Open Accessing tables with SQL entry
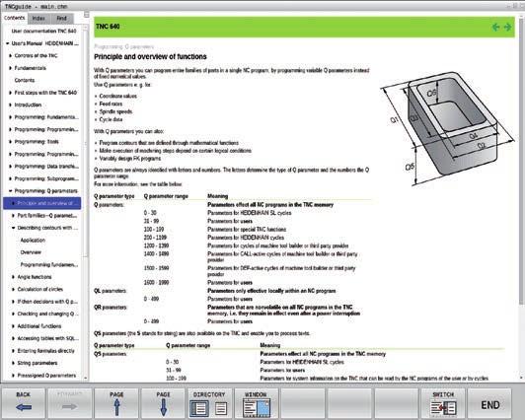525x420 pixels. click(48, 339)
